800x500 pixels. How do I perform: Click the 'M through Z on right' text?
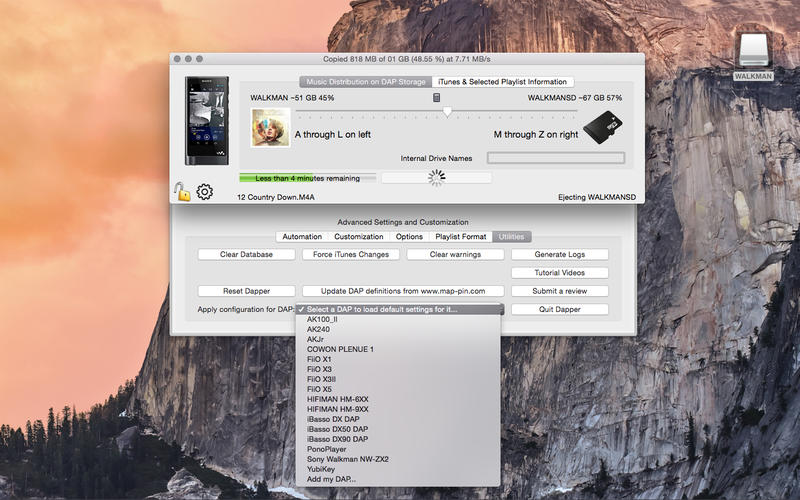point(536,135)
